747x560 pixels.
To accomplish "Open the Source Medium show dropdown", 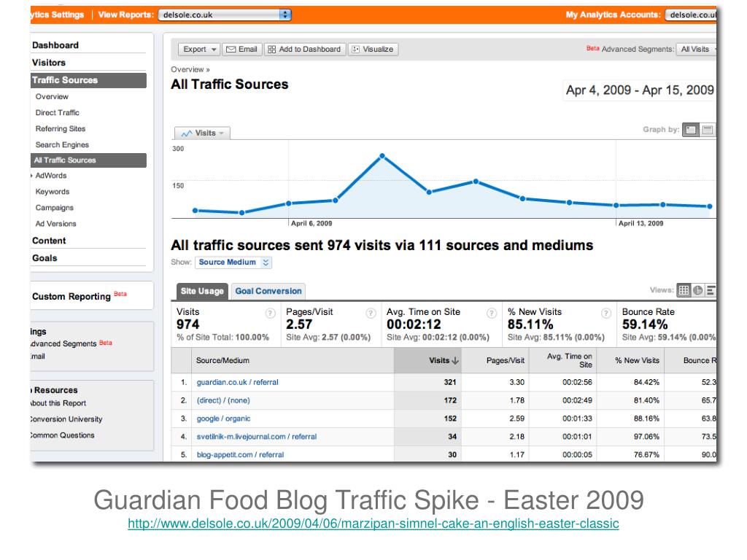I will pyautogui.click(x=234, y=262).
